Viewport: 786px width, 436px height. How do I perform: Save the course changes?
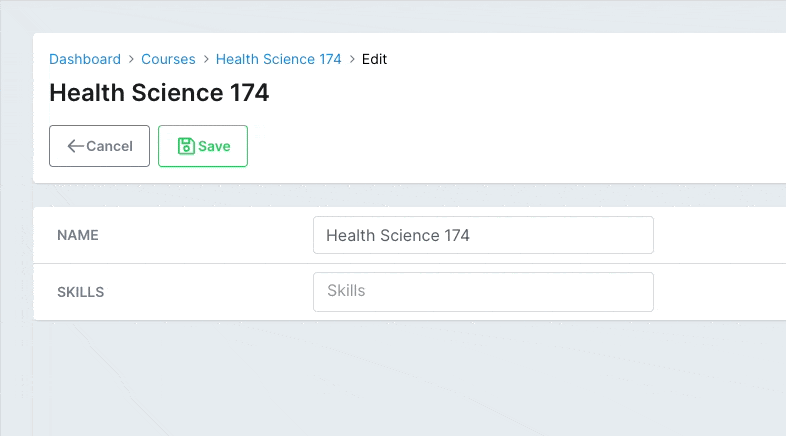pyautogui.click(x=203, y=146)
